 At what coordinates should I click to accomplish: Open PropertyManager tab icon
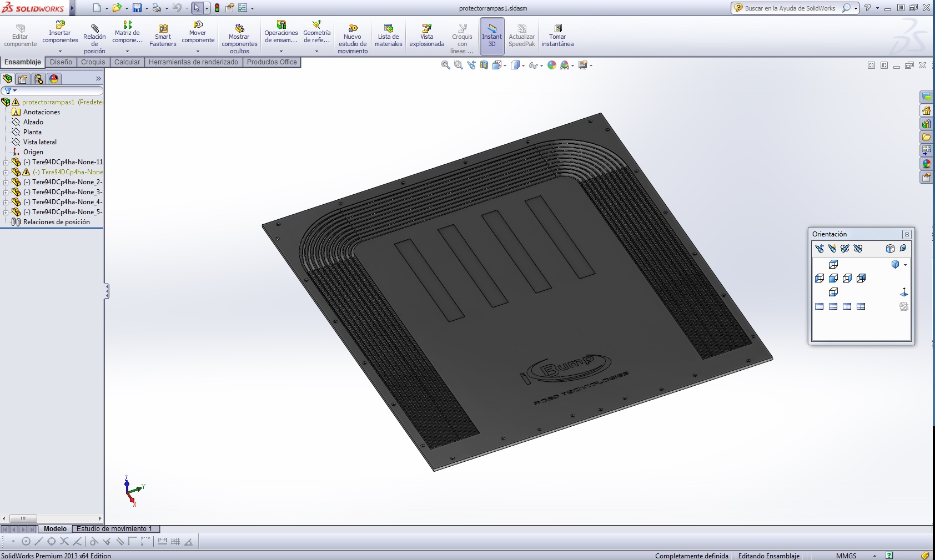tap(23, 79)
